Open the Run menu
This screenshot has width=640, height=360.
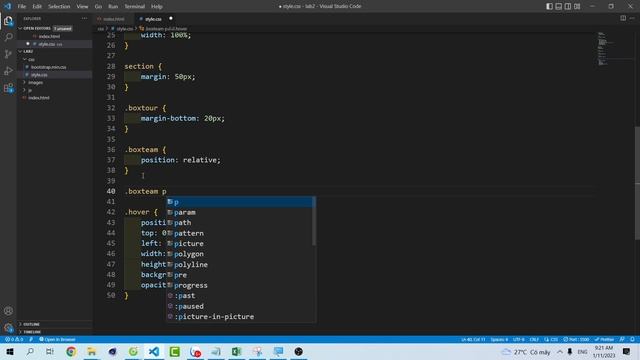point(113,7)
